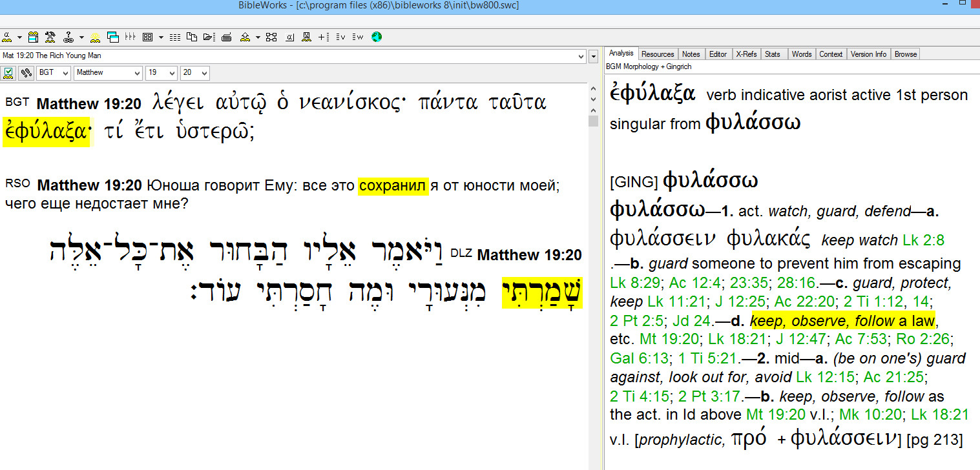The image size is (980, 470).
Task: Click the keyboard icon in the toolbar
Action: tap(227, 37)
